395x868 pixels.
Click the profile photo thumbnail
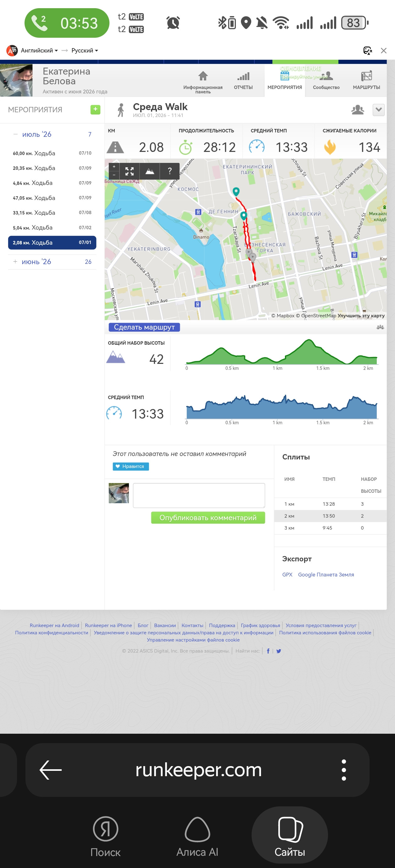pos(16,81)
